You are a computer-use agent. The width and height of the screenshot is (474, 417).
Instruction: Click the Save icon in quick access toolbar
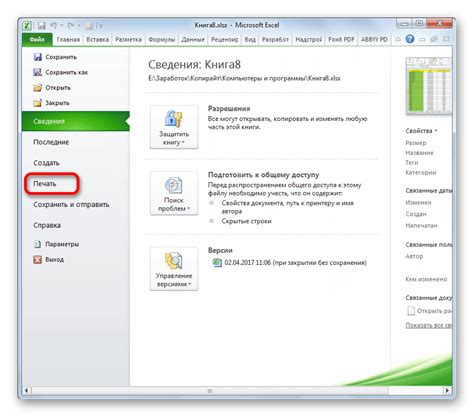tap(41, 26)
